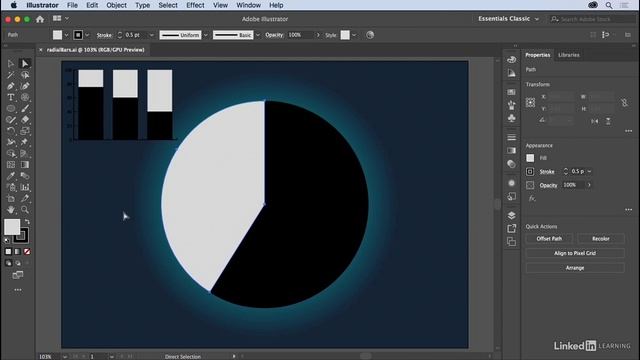
Task: Select the Selection tool (black arrow outline)
Action: pos(11,64)
